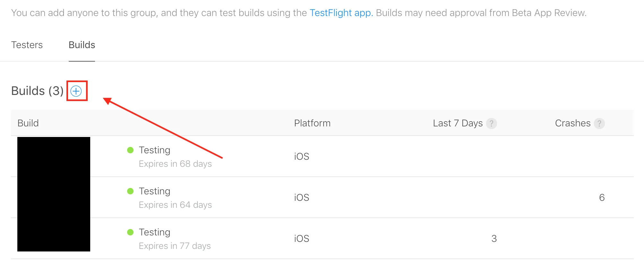Click the crash count of 6
This screenshot has height=272, width=644.
click(602, 198)
